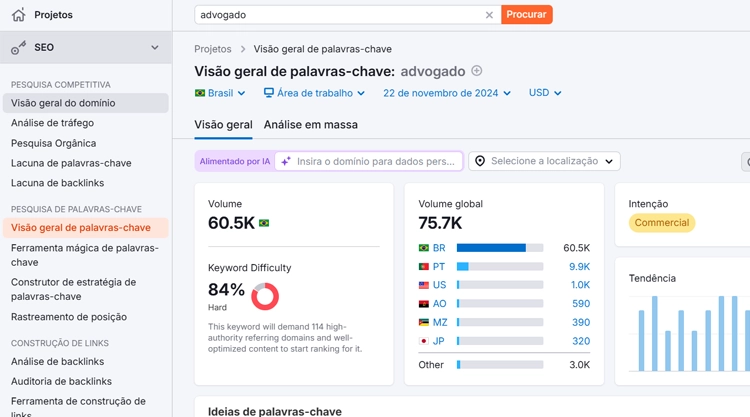Click the location pin icon

tap(480, 161)
